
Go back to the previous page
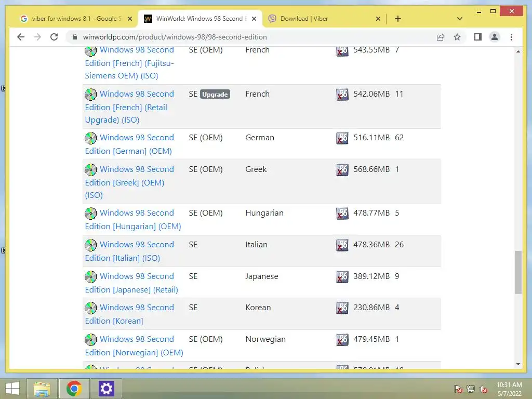tap(21, 37)
